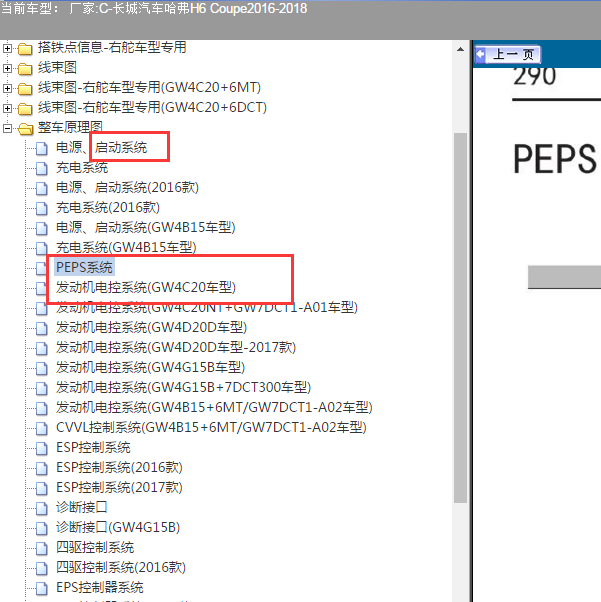Viewport: 601px width, 602px height.
Task: Open 发动机电控系统(GW4G15B+7DCT300车型) diagram
Action: point(183,387)
